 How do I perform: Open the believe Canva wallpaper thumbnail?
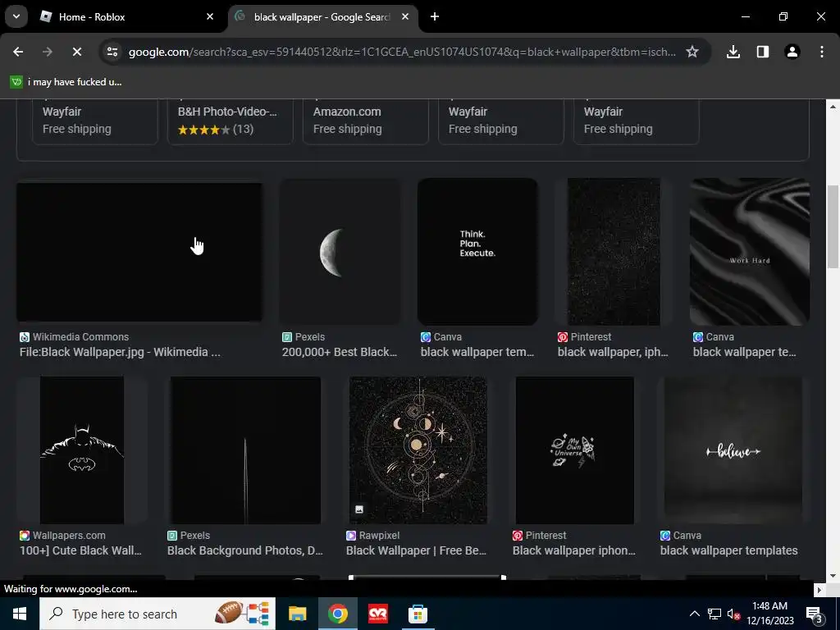(x=733, y=450)
